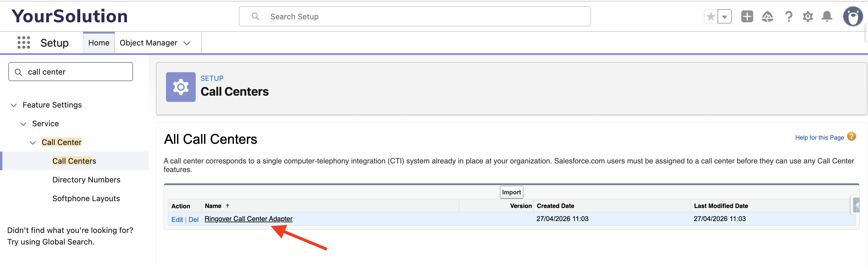This screenshot has height=268, width=868.
Task: Click the Quick Find box containing call center
Action: (x=70, y=72)
